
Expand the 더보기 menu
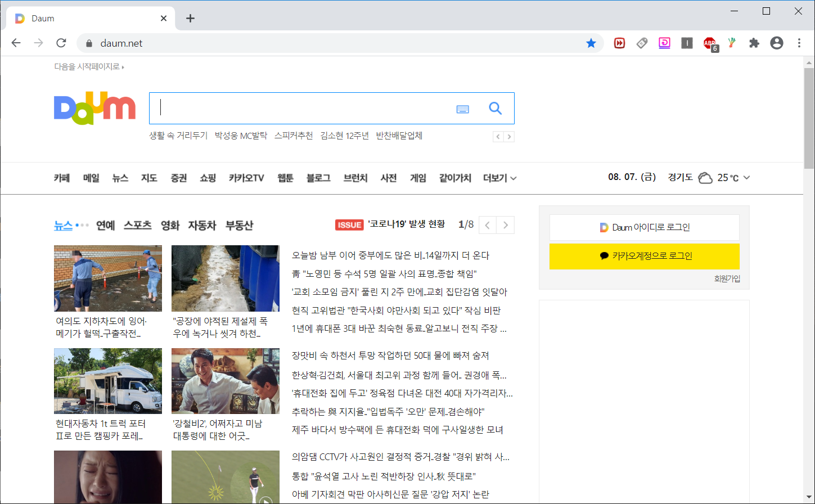[500, 178]
